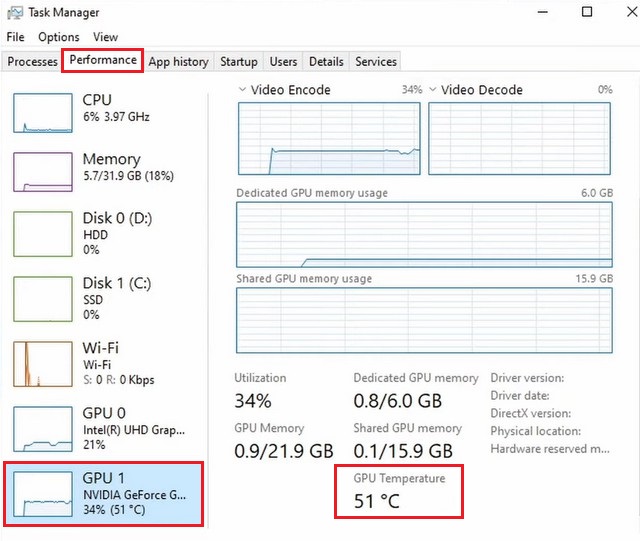Screen dimensions: 640x541
Task: Select the Memory mini graph thumbnail
Action: tap(43, 172)
